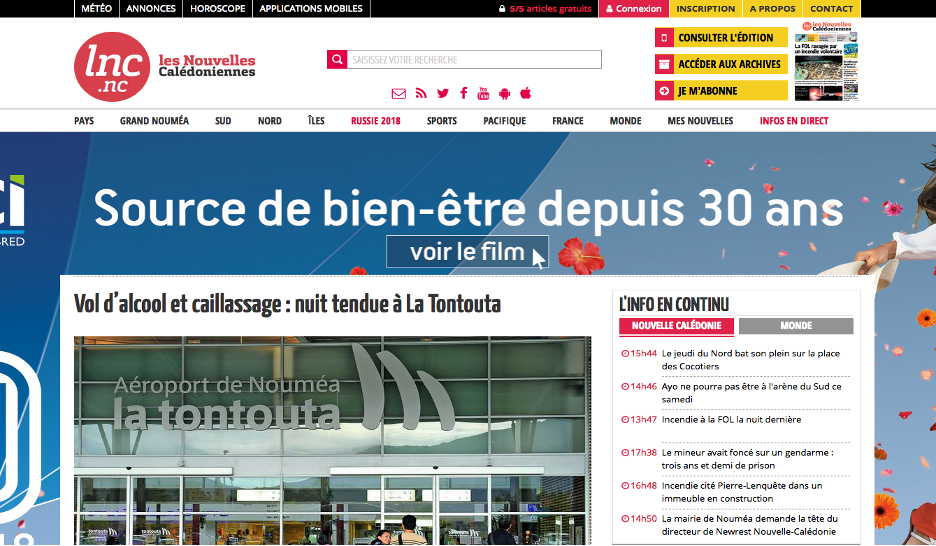Open the Contact link
Image resolution: width=936 pixels, height=546 pixels.
click(832, 8)
